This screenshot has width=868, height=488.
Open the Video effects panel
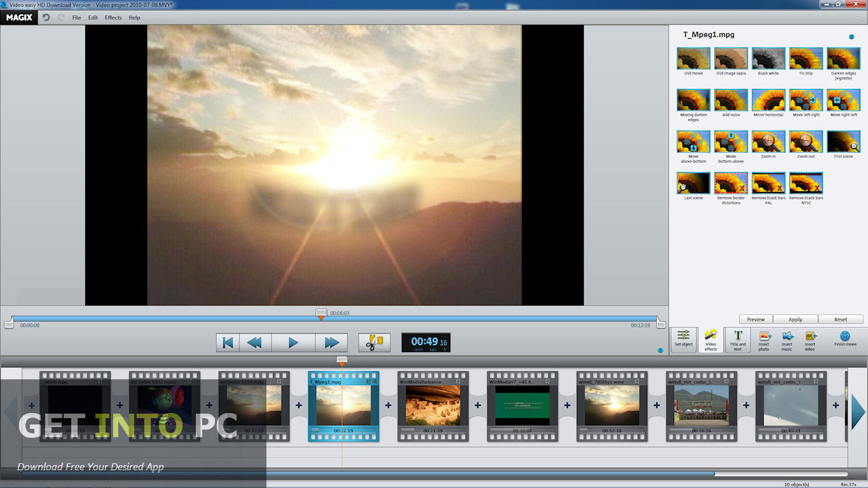point(710,339)
